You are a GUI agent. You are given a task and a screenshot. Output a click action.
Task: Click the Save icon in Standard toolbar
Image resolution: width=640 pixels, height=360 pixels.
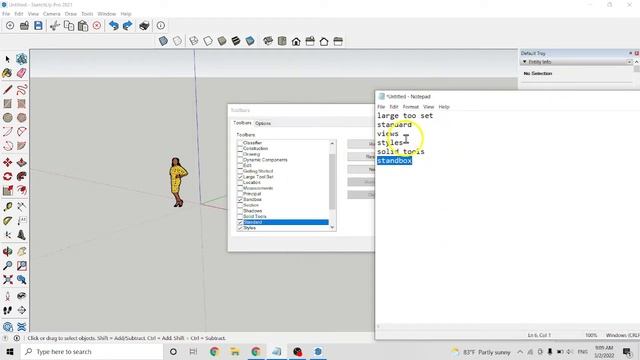(x=38, y=26)
